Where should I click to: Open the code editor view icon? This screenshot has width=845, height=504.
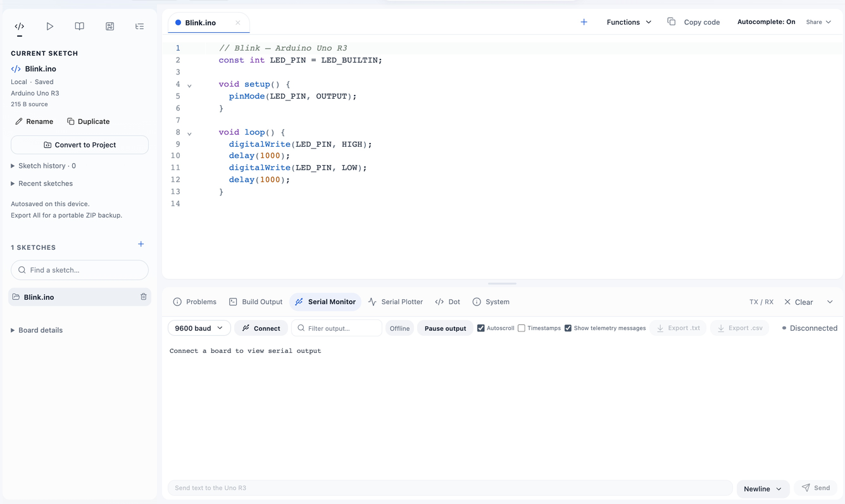20,27
